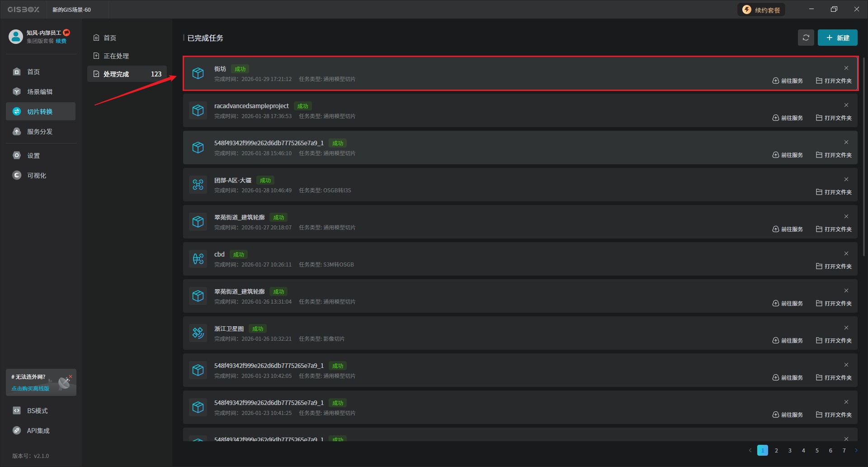The width and height of the screenshot is (868, 467).
Task: Click the next page arrow in pagination
Action: pyautogui.click(x=856, y=451)
